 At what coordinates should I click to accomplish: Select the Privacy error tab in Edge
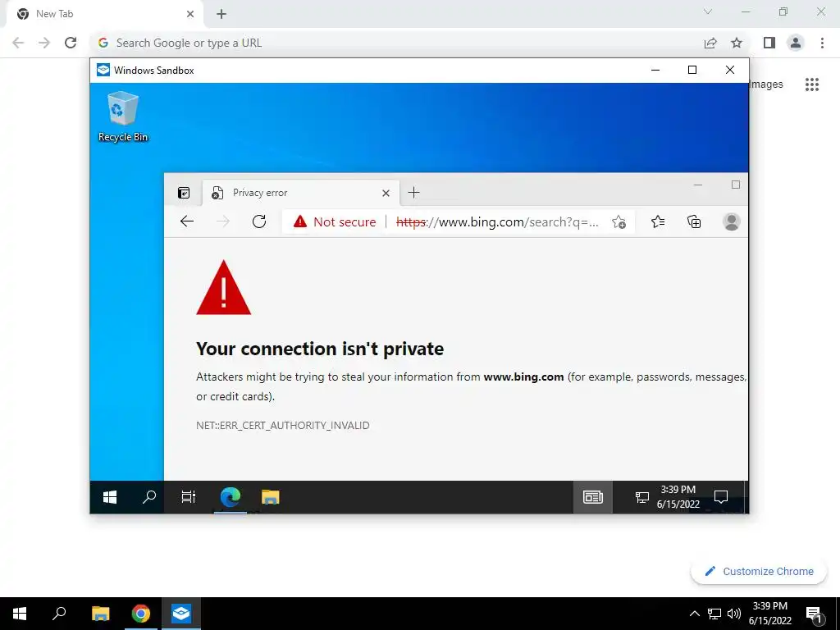[x=300, y=193]
